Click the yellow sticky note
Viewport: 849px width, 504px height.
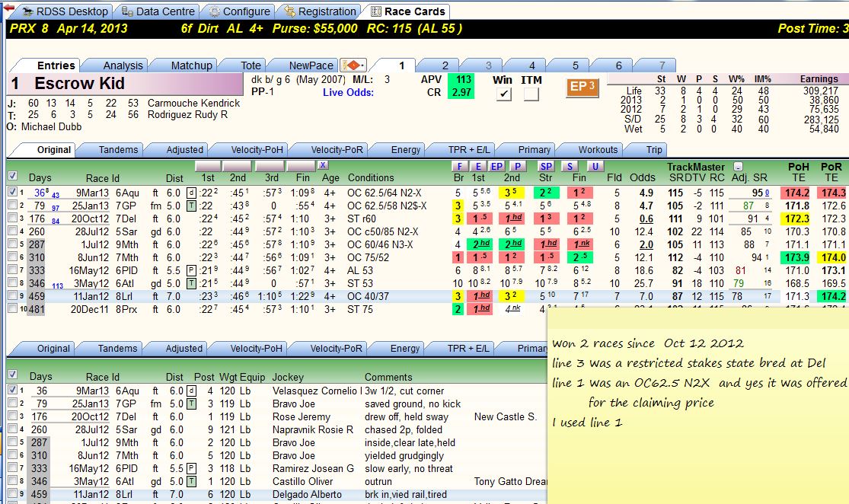(x=697, y=406)
